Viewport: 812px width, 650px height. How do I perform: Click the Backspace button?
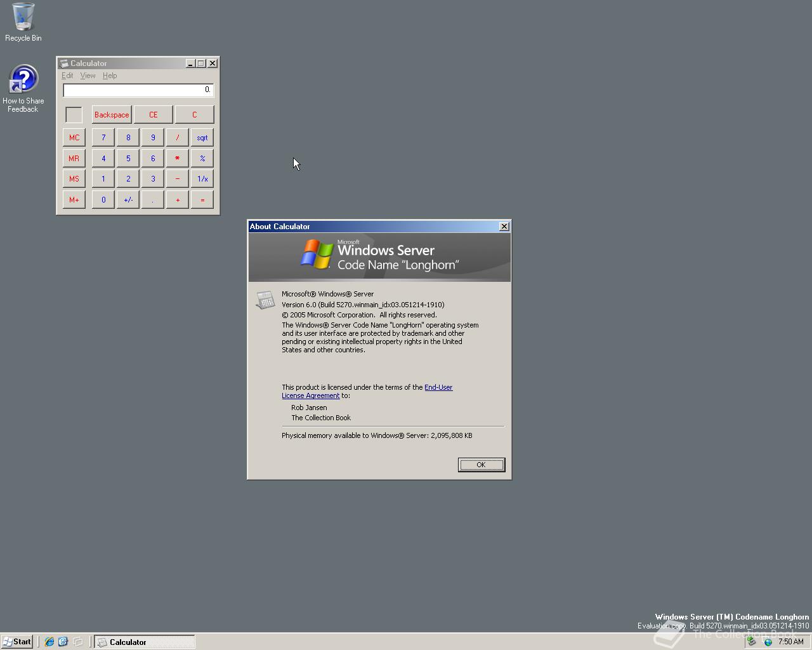click(112, 115)
